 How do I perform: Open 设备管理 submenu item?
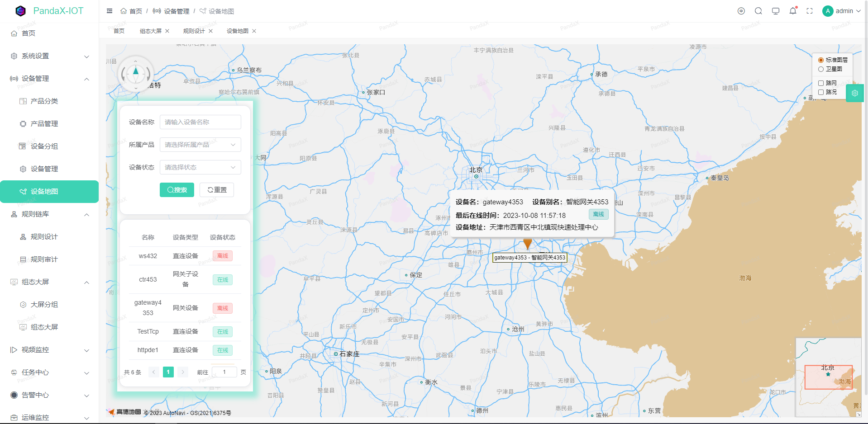[x=49, y=169]
